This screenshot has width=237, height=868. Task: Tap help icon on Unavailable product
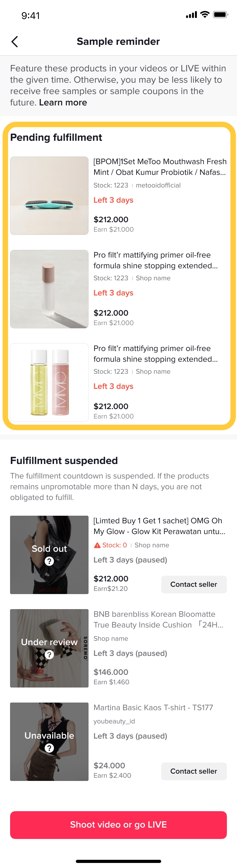click(49, 748)
